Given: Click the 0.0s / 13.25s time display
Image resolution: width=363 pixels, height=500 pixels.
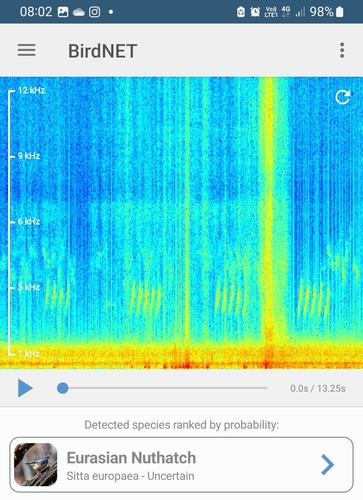Looking at the screenshot, I should [x=318, y=388].
